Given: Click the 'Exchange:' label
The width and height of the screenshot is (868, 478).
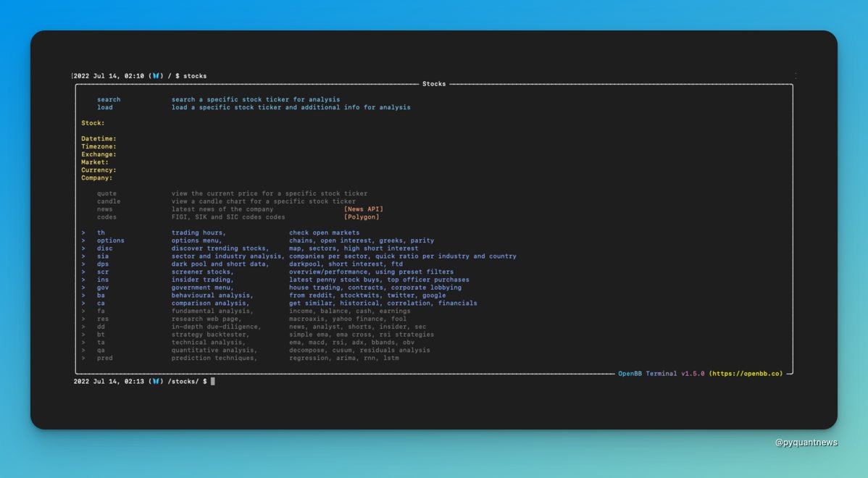Looking at the screenshot, I should pyautogui.click(x=99, y=154).
